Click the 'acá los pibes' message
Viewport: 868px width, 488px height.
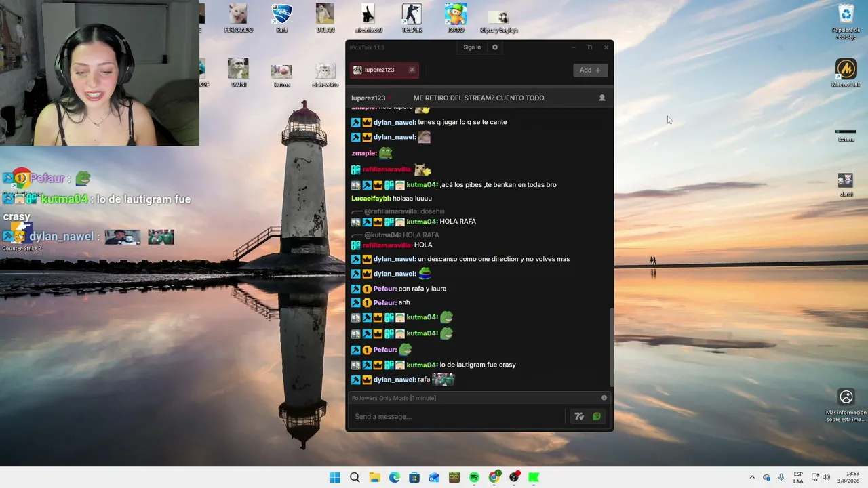click(x=498, y=185)
